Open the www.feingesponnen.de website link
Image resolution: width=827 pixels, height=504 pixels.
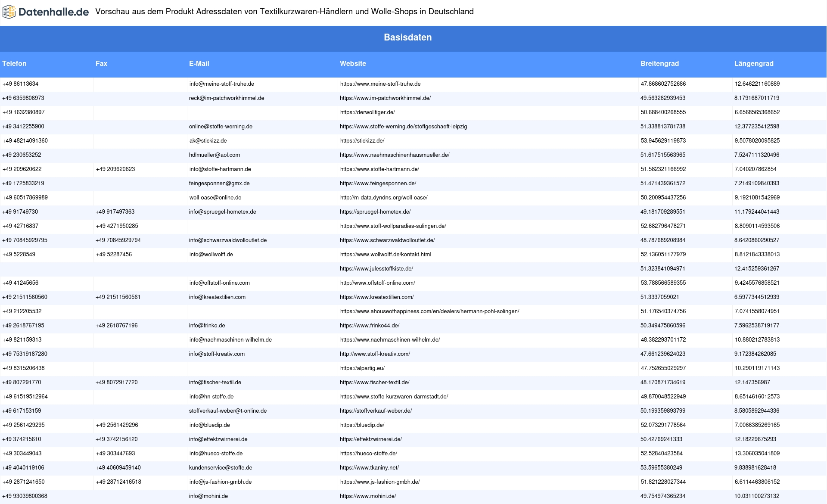click(x=378, y=184)
